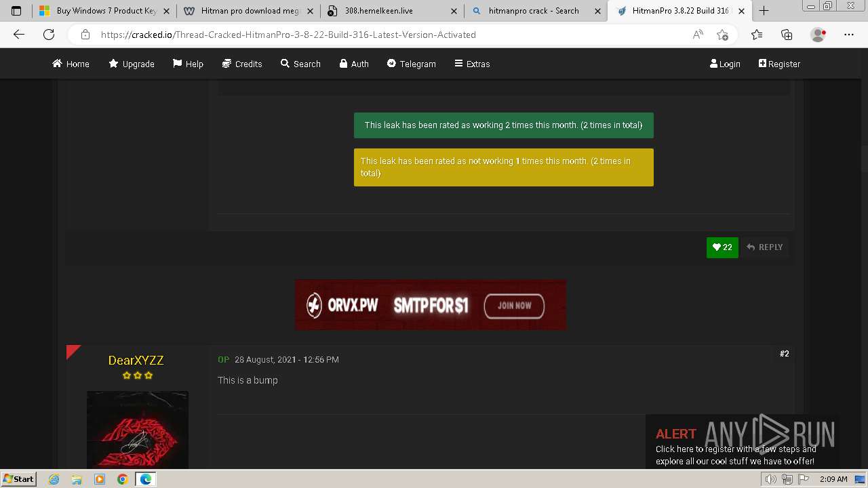The width and height of the screenshot is (868, 488).
Task: Open the volume control tray icon
Action: coord(771,479)
